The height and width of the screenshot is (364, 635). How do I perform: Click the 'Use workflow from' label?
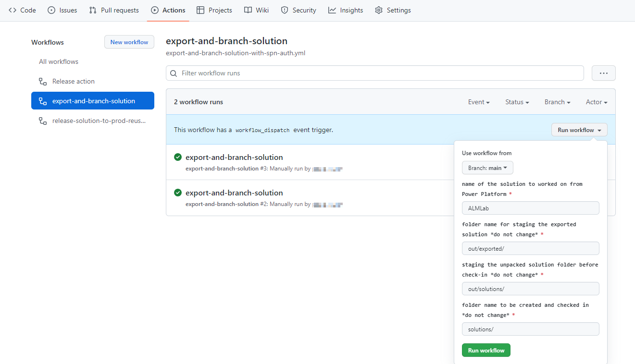click(x=486, y=153)
